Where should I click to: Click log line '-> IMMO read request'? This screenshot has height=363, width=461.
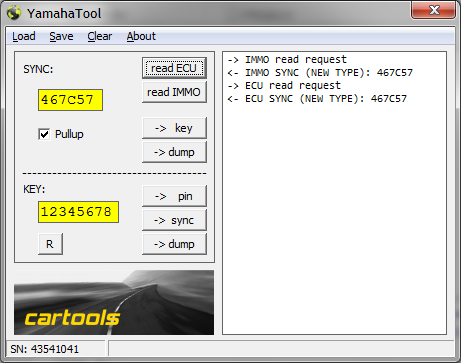(287, 60)
